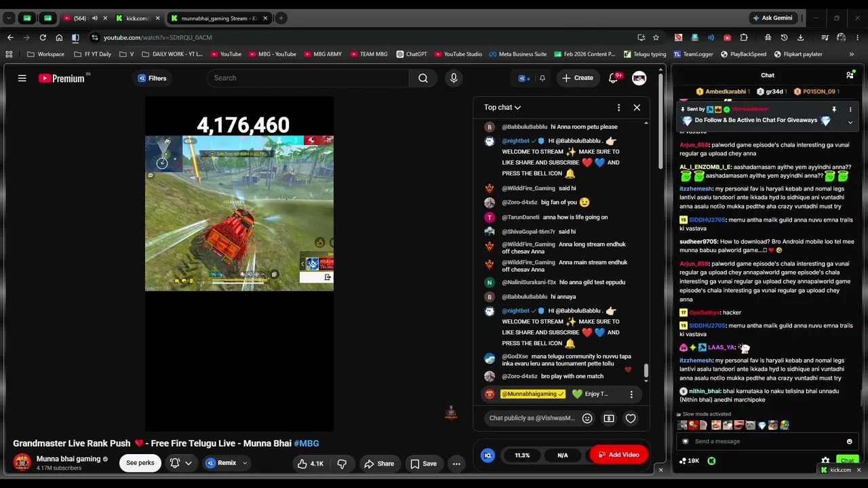The image size is (868, 488).
Task: Click Ask Gemini in browser
Action: (x=772, y=18)
